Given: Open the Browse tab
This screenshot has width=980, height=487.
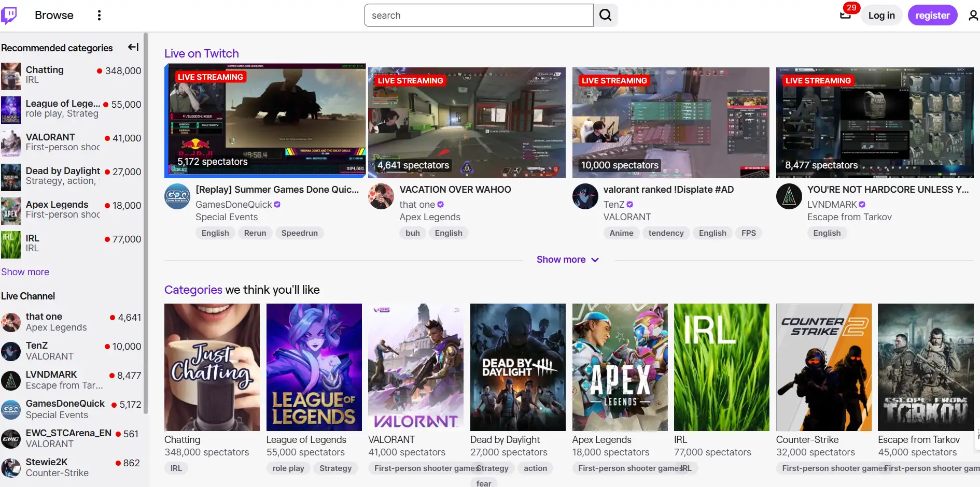Looking at the screenshot, I should 54,16.
